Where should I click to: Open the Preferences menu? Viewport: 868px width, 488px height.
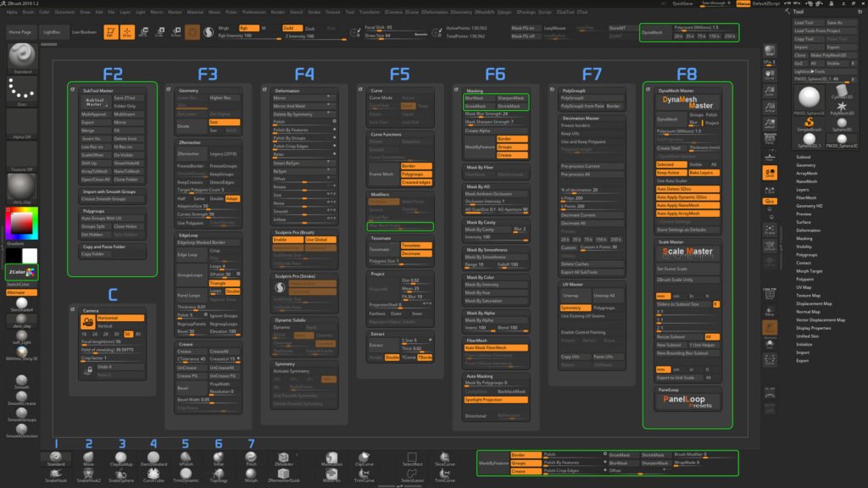(x=254, y=11)
